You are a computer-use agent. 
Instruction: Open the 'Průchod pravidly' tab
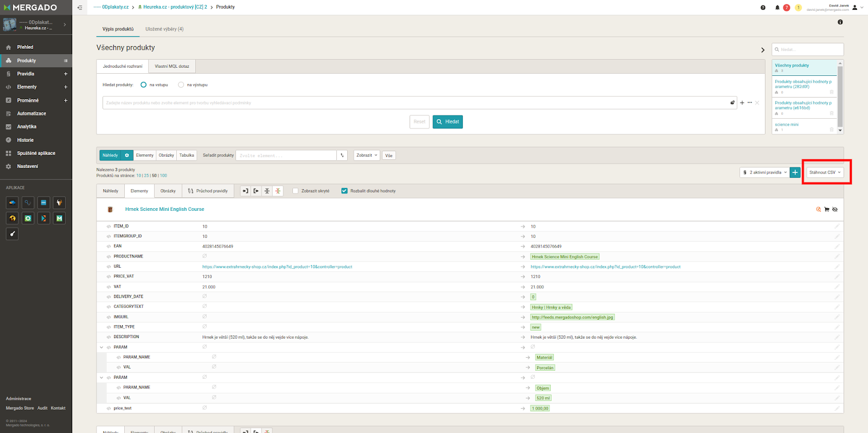(208, 191)
